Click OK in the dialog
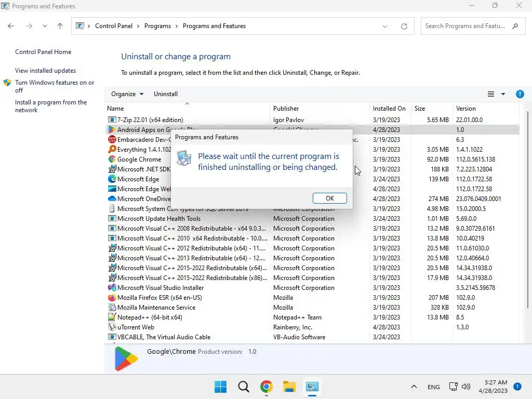The width and height of the screenshot is (532, 399). pyautogui.click(x=330, y=198)
